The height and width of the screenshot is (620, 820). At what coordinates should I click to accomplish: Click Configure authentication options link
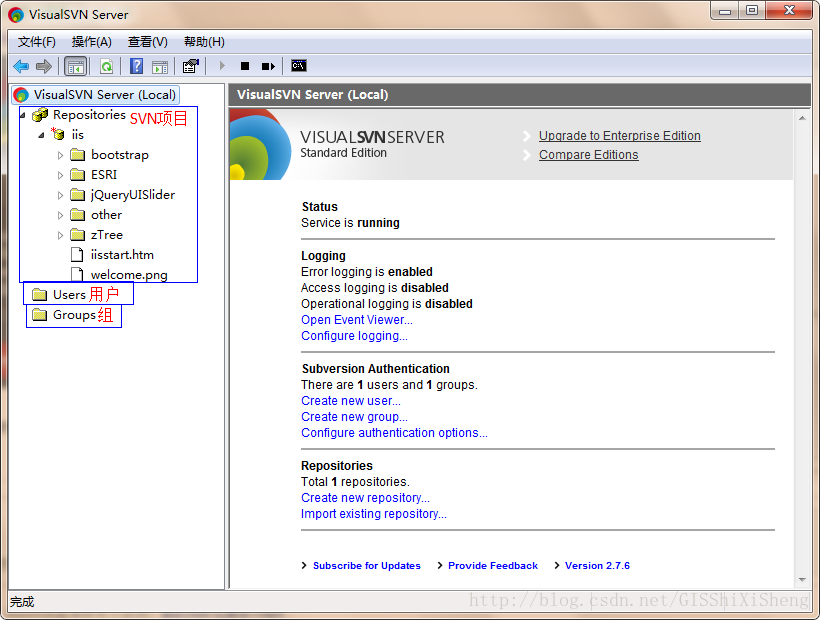coord(394,433)
